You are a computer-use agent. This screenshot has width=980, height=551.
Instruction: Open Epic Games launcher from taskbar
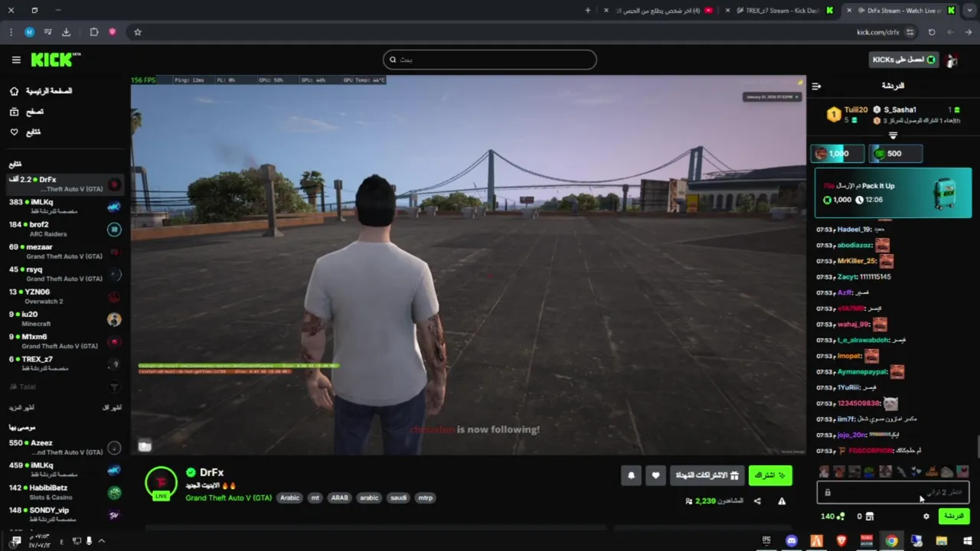pyautogui.click(x=766, y=541)
